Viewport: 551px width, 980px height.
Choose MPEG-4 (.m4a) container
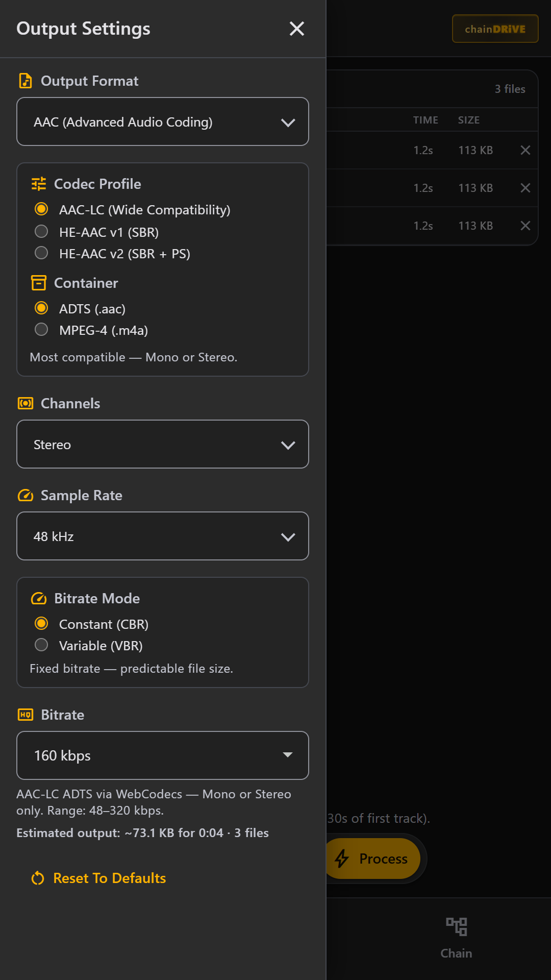point(91,330)
